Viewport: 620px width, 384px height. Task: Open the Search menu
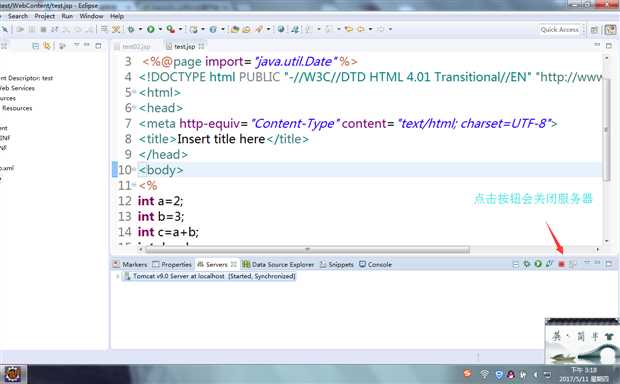(18, 16)
